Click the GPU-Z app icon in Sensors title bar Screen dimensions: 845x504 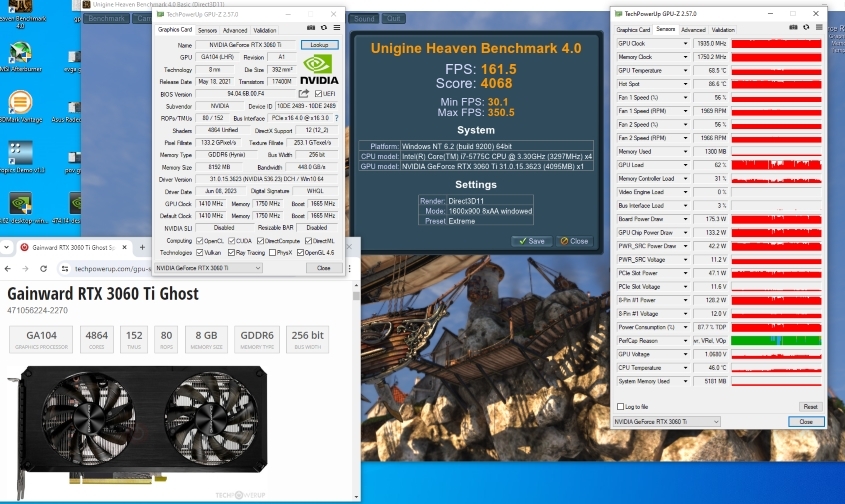[x=619, y=13]
